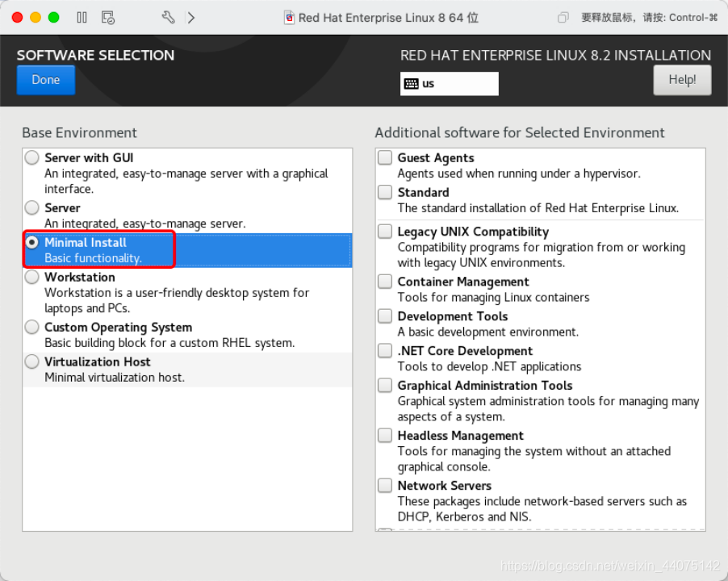Click 'A basic development environment.' text

coord(488,332)
